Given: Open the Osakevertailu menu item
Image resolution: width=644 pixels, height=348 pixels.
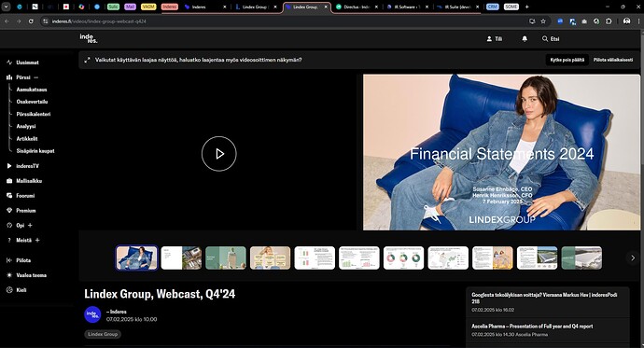Looking at the screenshot, I should coord(32,102).
